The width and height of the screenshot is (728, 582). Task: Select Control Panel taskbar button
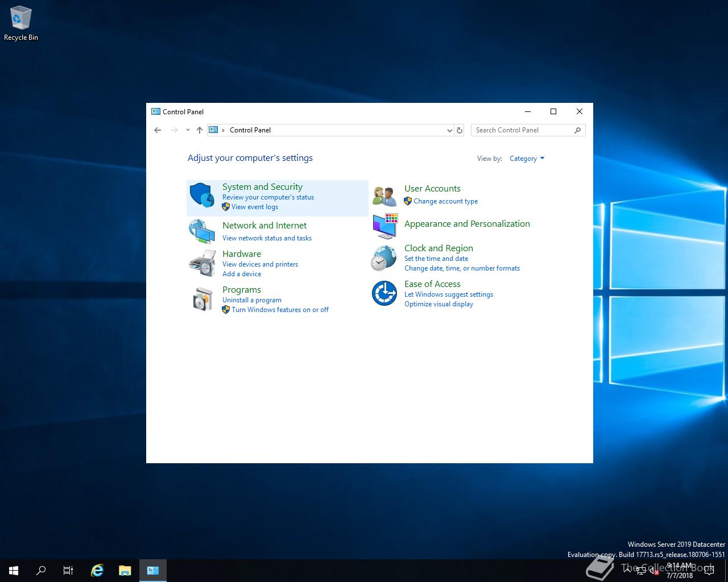(x=153, y=571)
